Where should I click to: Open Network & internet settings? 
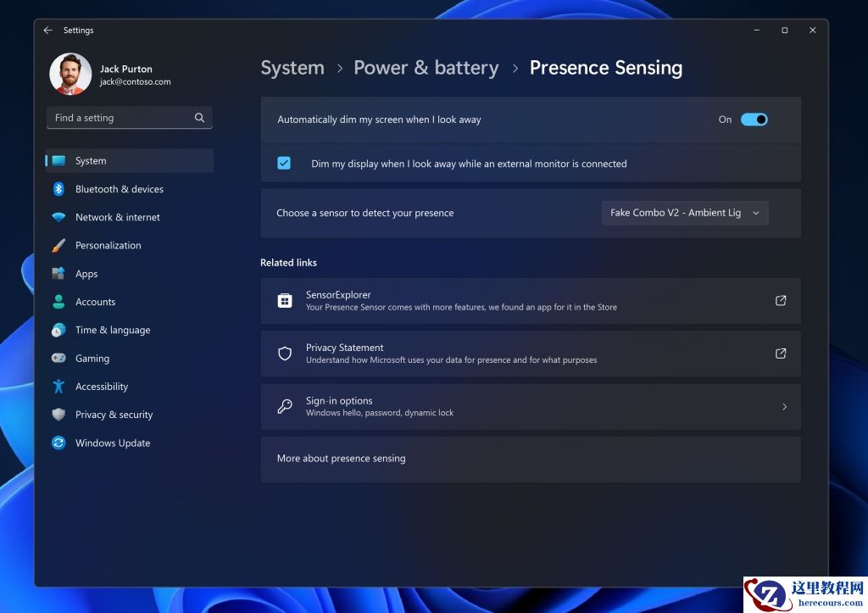[58, 217]
